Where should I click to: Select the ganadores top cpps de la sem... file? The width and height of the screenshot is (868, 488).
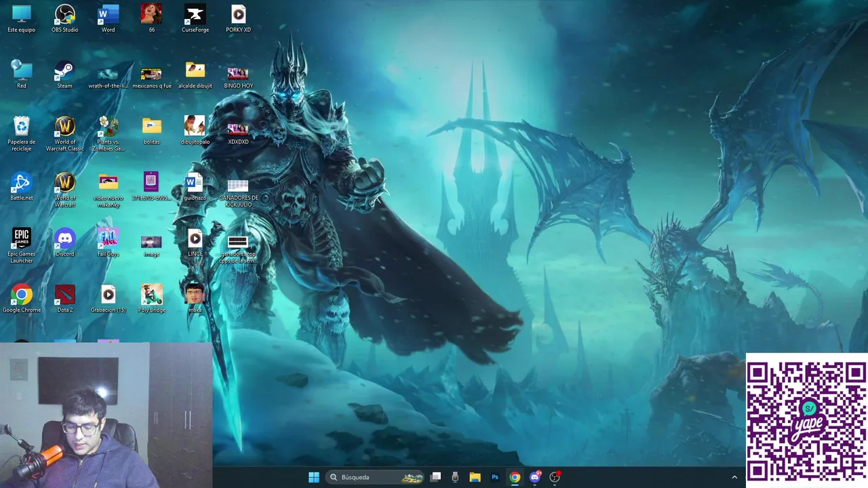click(238, 249)
